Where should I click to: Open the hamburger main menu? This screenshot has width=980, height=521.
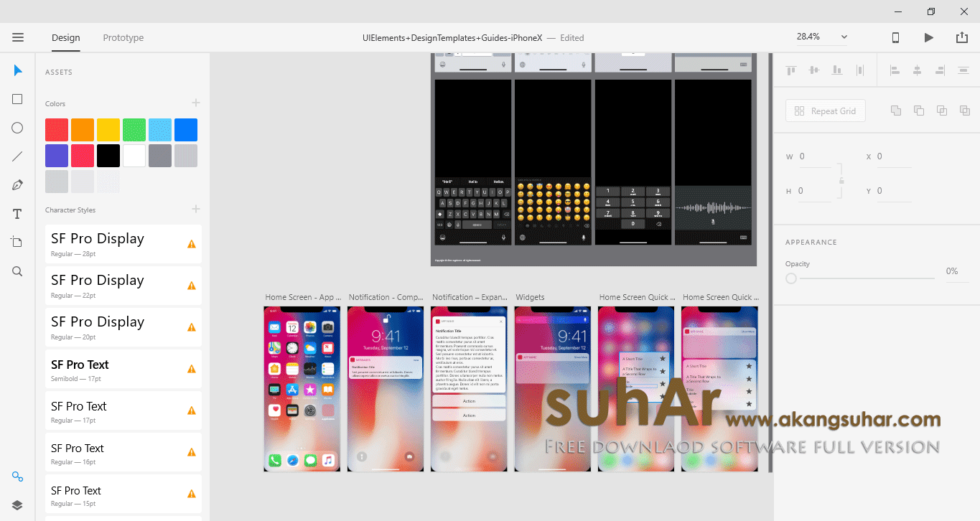18,37
